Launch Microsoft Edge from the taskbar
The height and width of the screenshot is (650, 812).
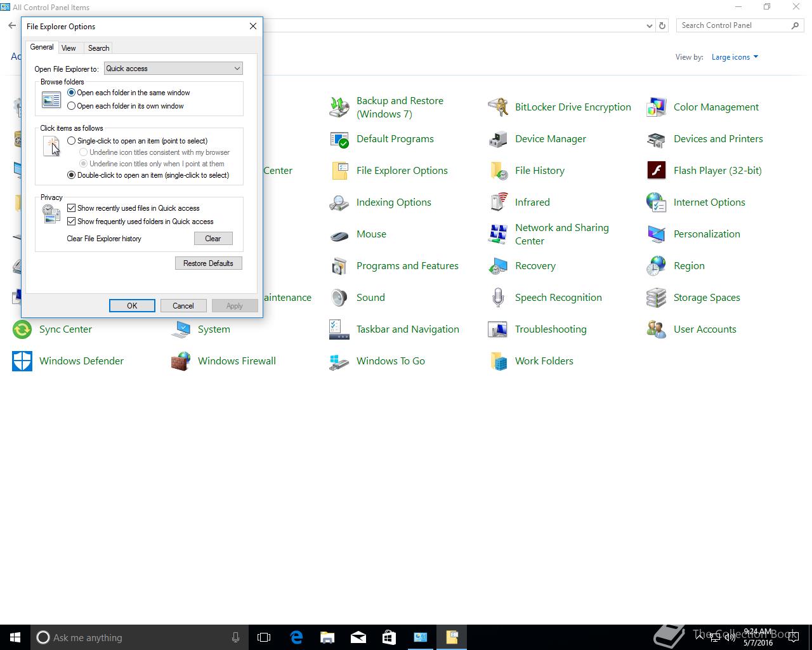[x=296, y=637]
